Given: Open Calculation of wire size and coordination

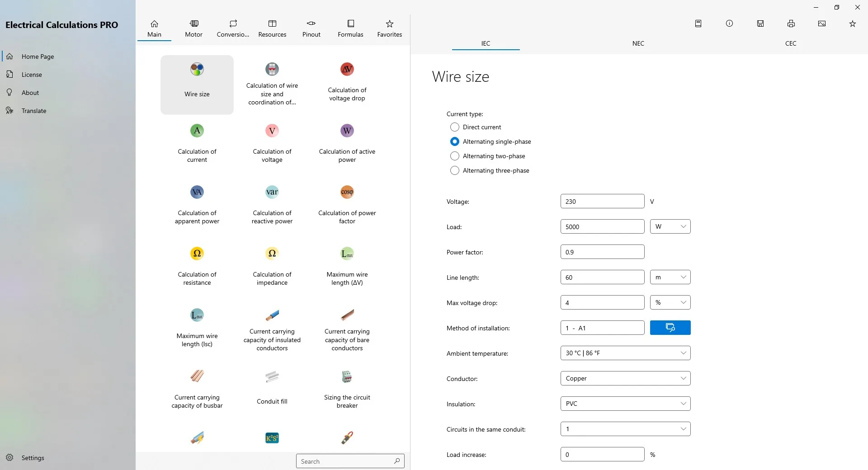Looking at the screenshot, I should coord(272,85).
